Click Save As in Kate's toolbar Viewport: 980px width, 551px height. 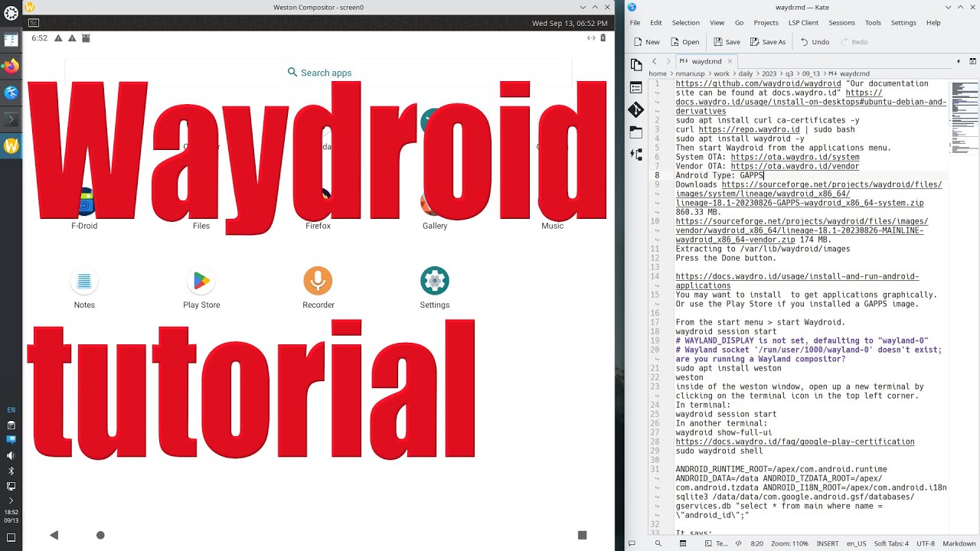click(768, 42)
